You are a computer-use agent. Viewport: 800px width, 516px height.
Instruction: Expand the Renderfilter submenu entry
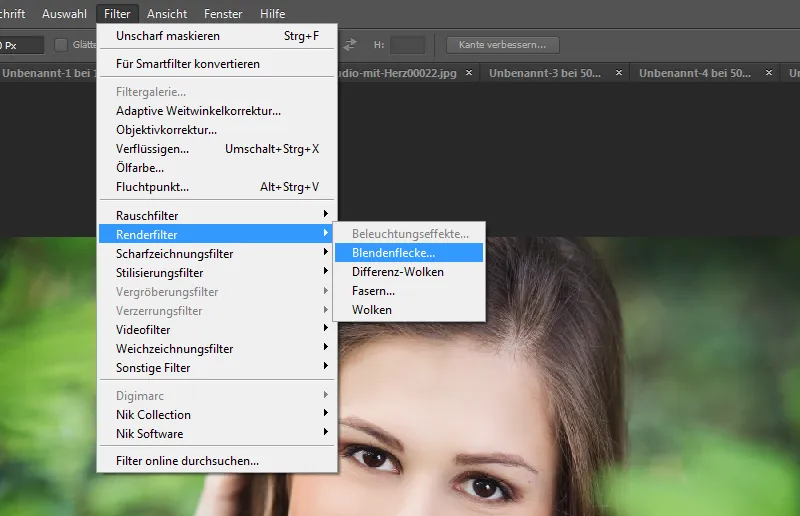pyautogui.click(x=217, y=234)
